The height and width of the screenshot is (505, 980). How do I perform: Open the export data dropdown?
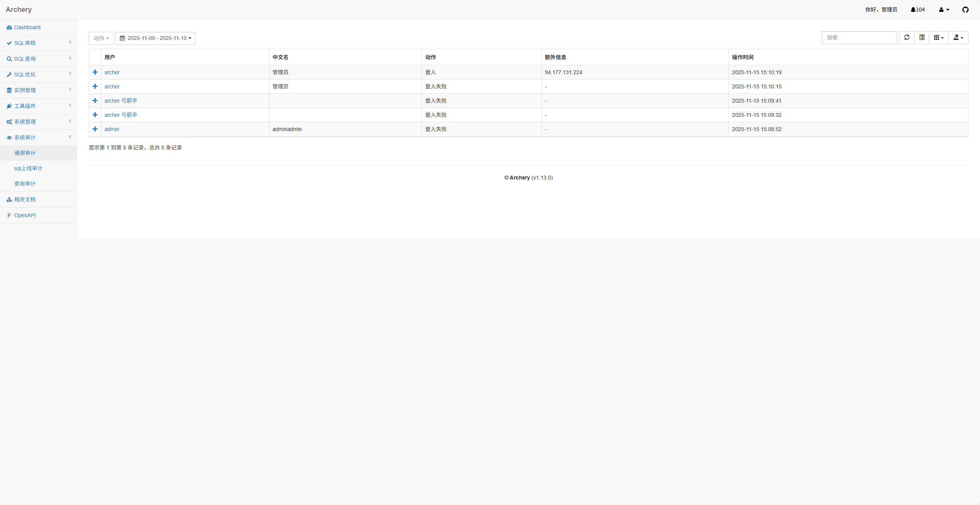[x=958, y=38]
